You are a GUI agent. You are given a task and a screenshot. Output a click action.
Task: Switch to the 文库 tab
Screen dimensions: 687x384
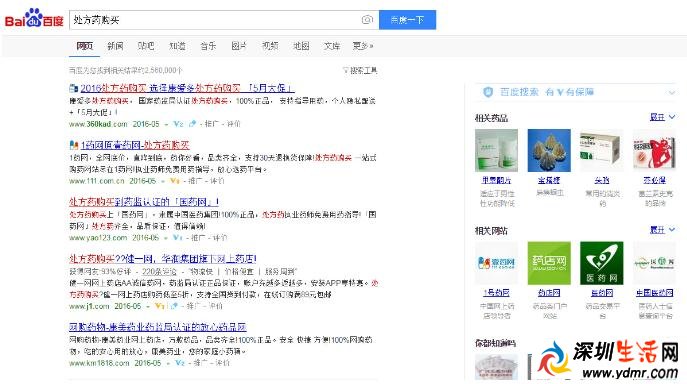coord(332,46)
